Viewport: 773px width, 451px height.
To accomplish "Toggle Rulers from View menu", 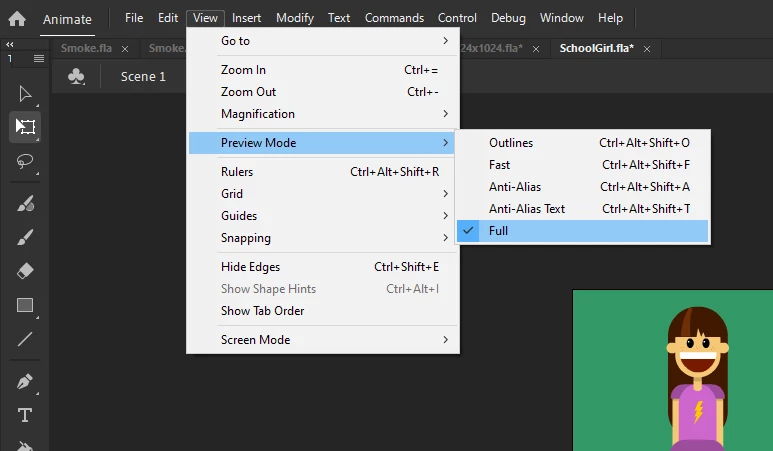I will coord(323,172).
